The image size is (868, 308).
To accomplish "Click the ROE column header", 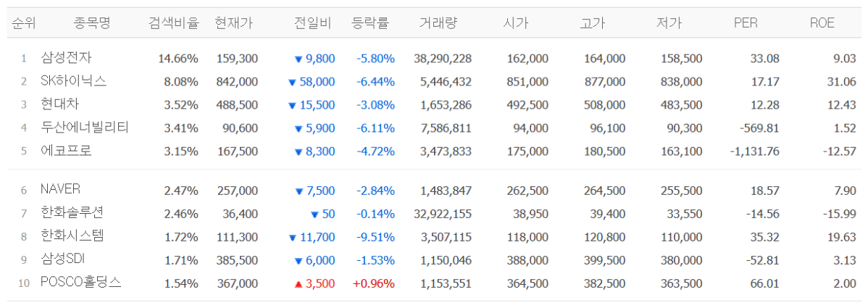I will coord(822,22).
